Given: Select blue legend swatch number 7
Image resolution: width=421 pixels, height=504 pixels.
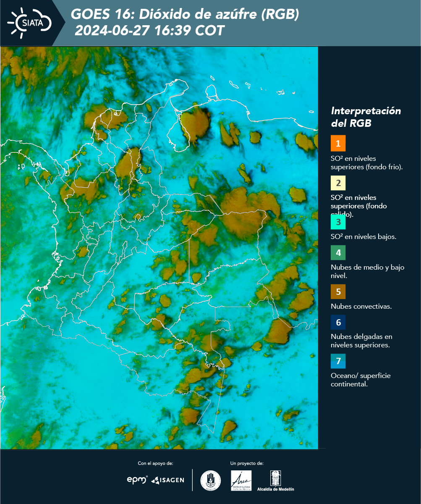Looking at the screenshot, I should tap(338, 361).
